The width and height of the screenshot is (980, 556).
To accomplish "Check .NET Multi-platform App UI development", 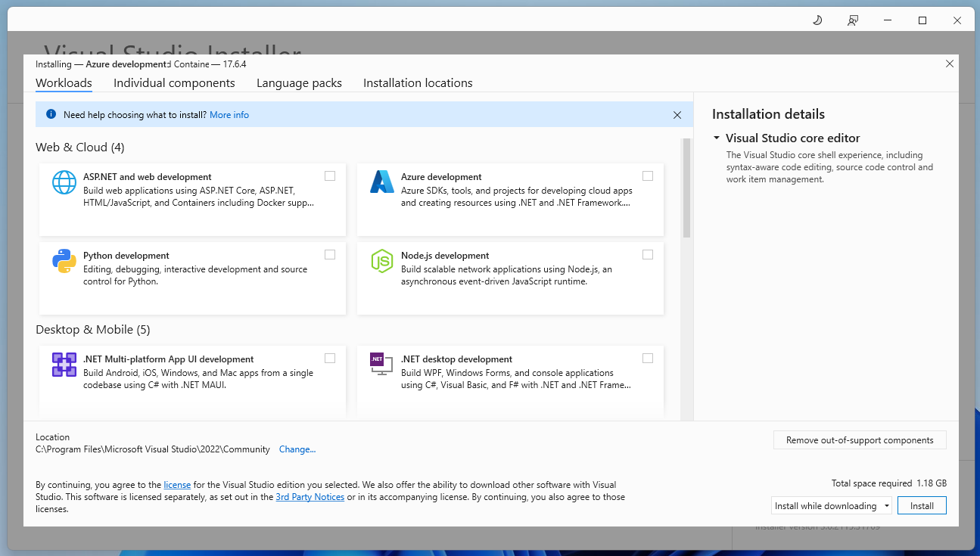I will click(330, 359).
